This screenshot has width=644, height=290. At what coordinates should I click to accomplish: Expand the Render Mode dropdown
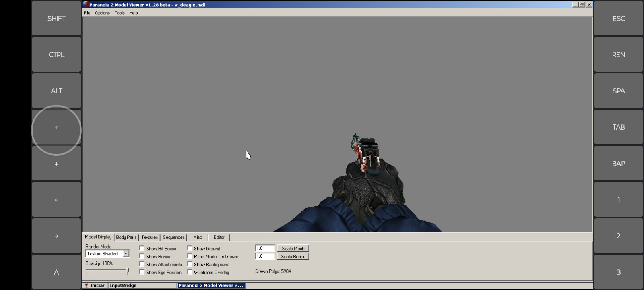point(126,254)
